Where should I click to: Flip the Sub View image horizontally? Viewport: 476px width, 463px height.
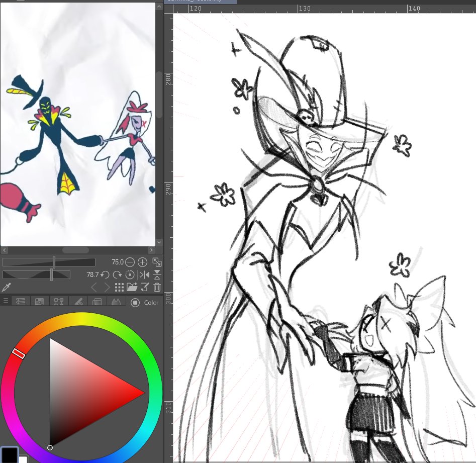tap(144, 275)
